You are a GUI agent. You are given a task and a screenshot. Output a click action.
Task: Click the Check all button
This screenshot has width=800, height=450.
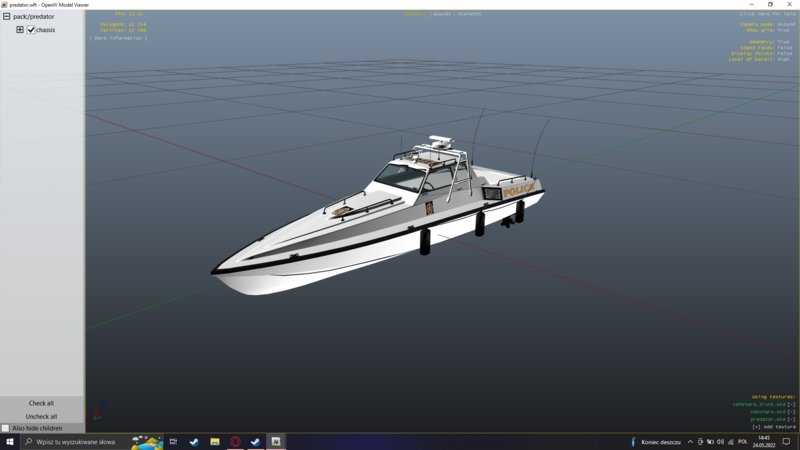click(41, 403)
